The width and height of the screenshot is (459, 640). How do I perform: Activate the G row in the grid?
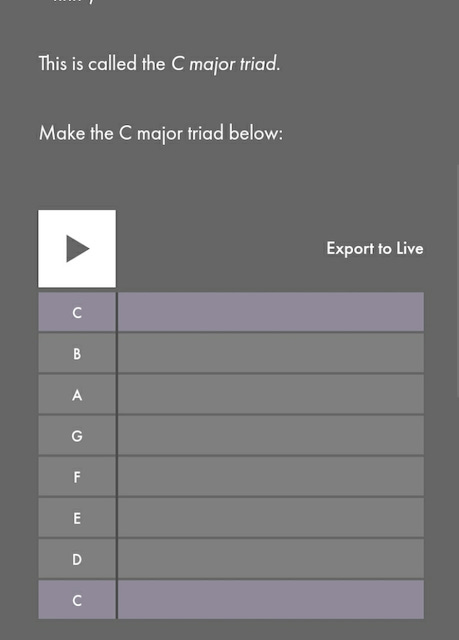coord(271,436)
